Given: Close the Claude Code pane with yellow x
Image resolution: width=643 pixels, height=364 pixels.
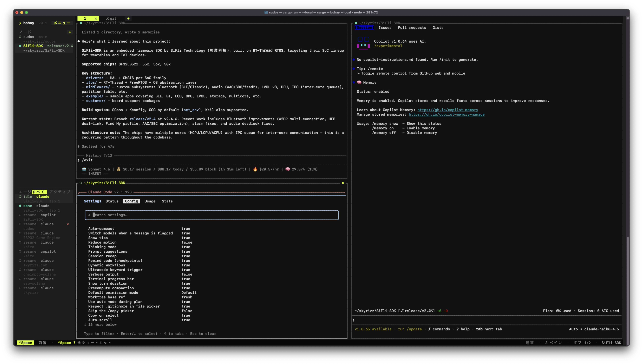Looking at the screenshot, I should click(343, 183).
